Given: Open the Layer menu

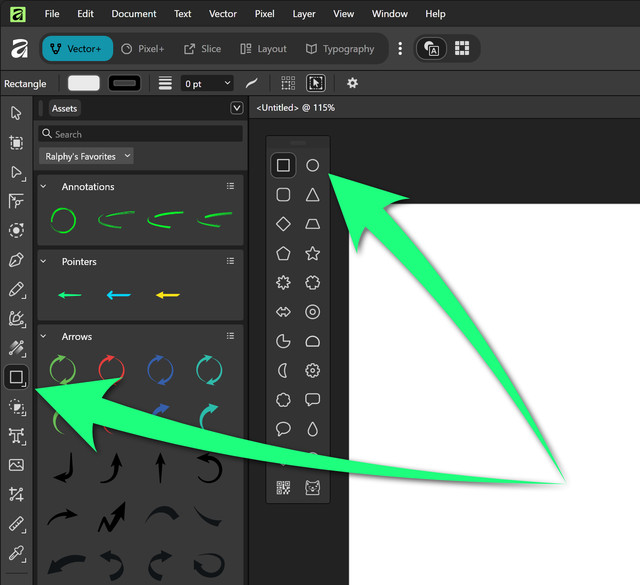Looking at the screenshot, I should (304, 14).
